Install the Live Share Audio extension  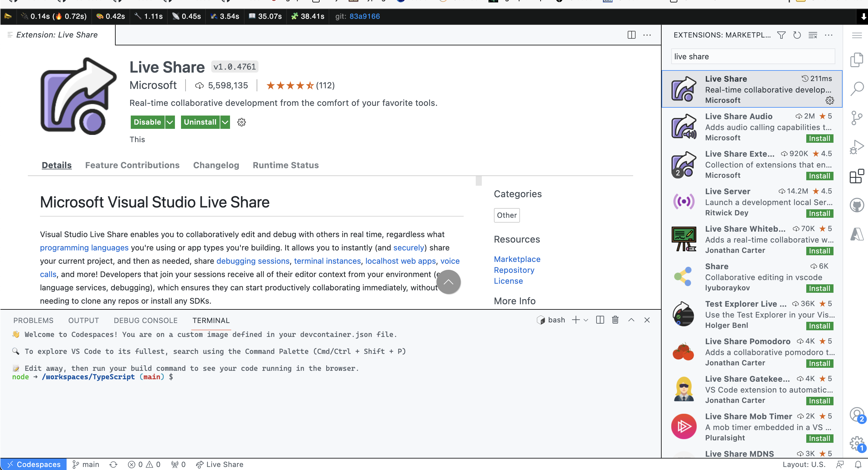(819, 139)
